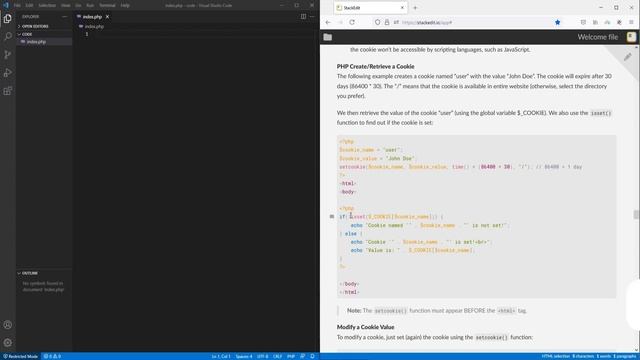Open the Edit menu in VS Code
The image size is (640, 360).
pos(29,5)
